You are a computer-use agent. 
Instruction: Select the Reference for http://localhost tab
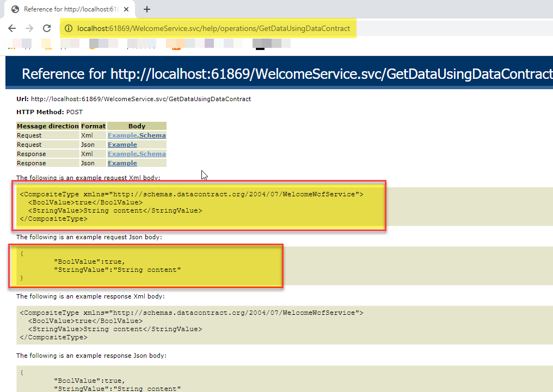tap(68, 9)
